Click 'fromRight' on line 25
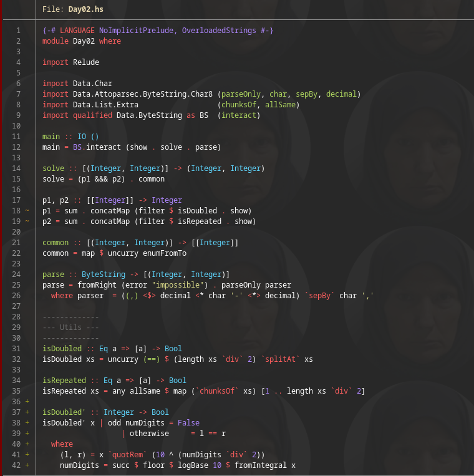This screenshot has height=476, width=474. (97, 285)
